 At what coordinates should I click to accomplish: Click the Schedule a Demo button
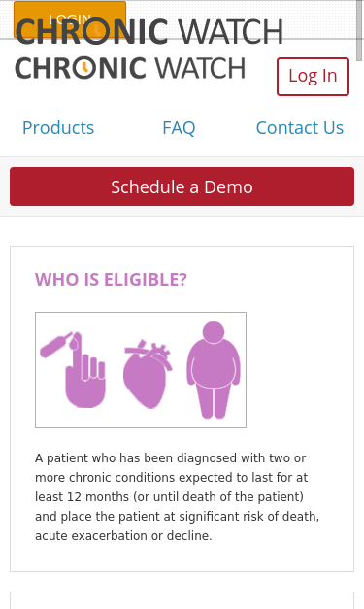point(182,186)
